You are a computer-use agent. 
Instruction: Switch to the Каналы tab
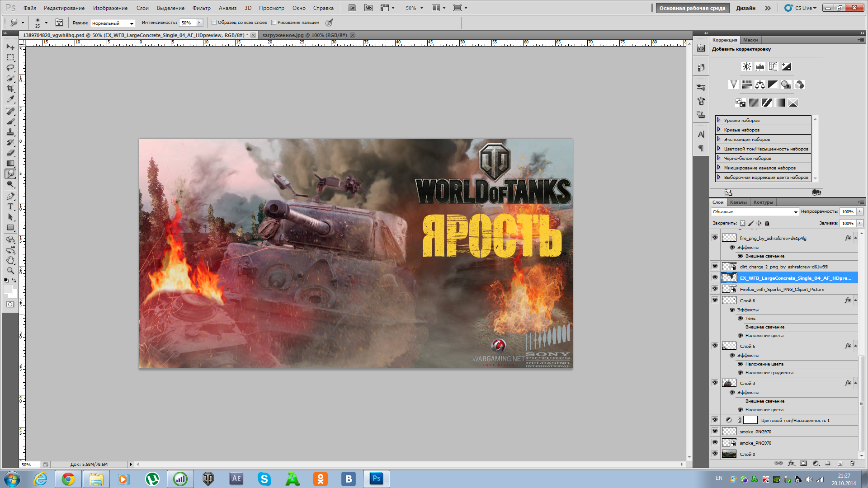point(738,202)
